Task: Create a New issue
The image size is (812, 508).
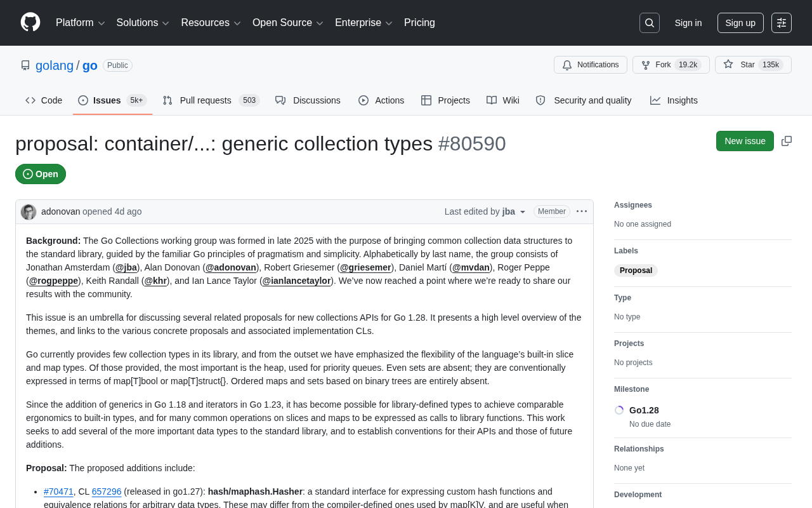Action: tap(745, 141)
